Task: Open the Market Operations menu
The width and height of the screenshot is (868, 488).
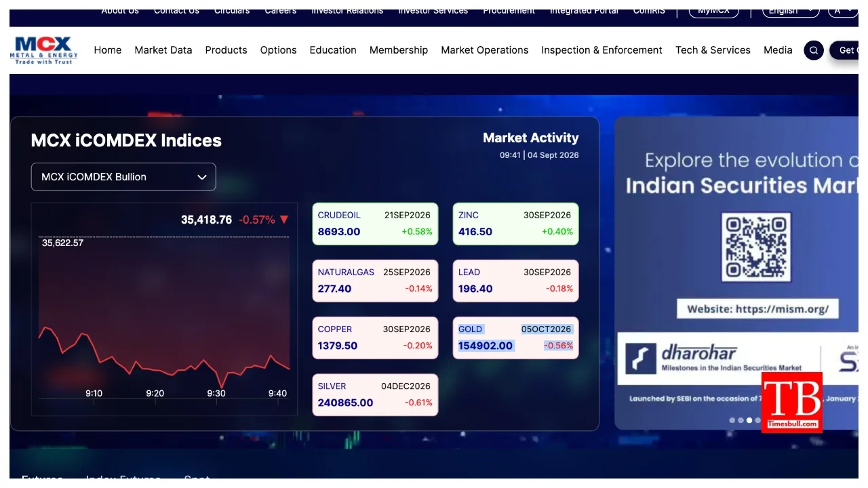Action: (485, 50)
